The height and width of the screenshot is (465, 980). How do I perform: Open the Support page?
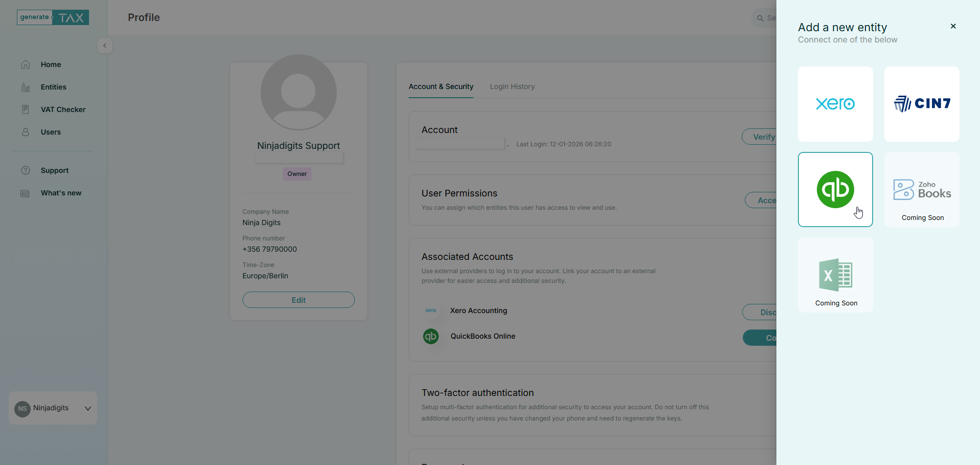[54, 170]
